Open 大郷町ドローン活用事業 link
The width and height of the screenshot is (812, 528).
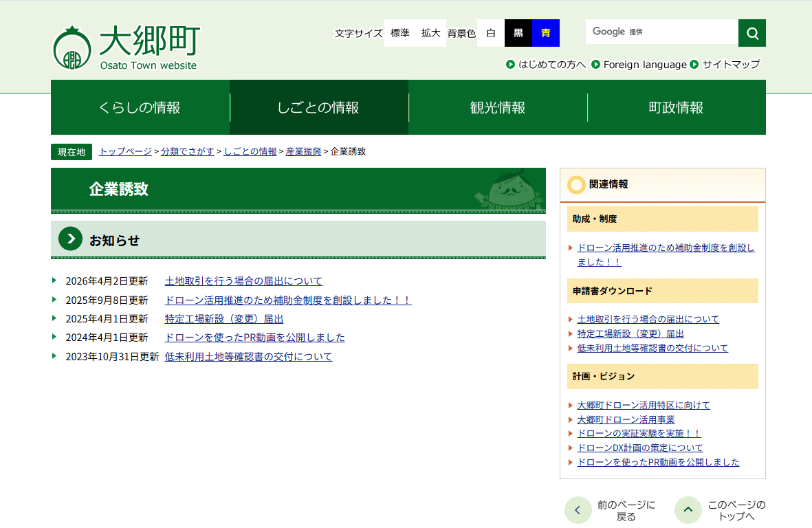626,420
